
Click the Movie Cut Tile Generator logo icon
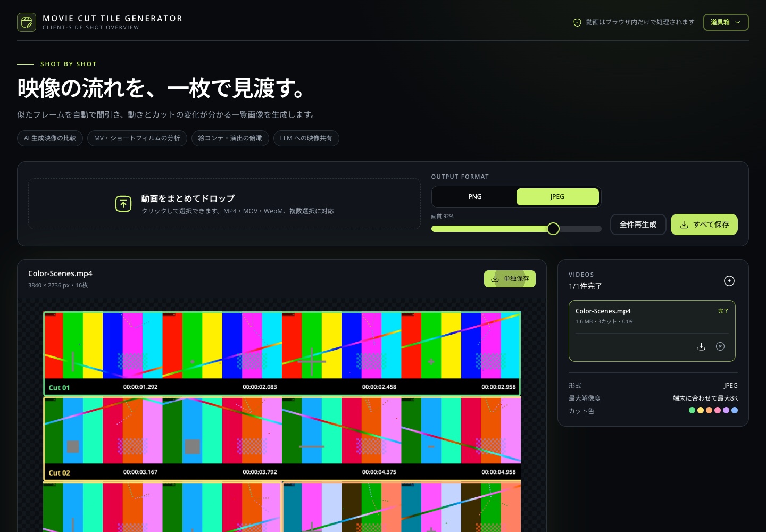[x=27, y=22]
